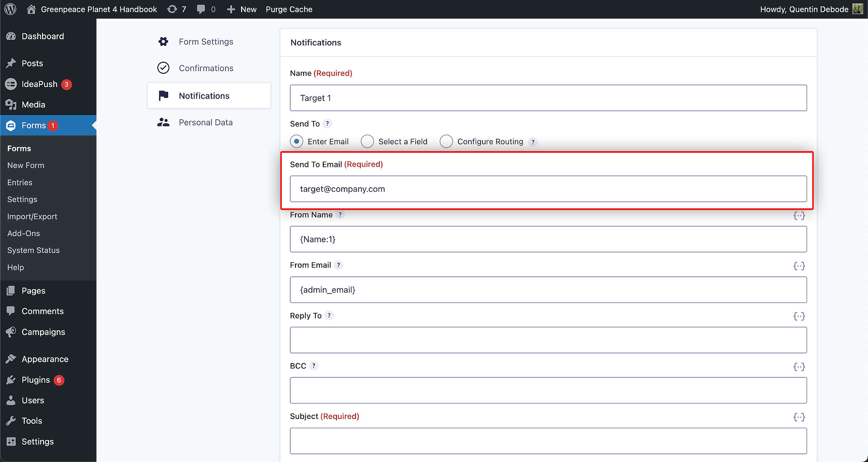Click the Plugins plug icon

click(x=11, y=380)
